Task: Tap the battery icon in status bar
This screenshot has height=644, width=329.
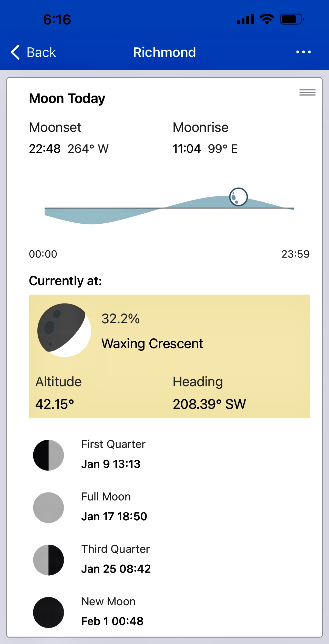Action: (292, 19)
